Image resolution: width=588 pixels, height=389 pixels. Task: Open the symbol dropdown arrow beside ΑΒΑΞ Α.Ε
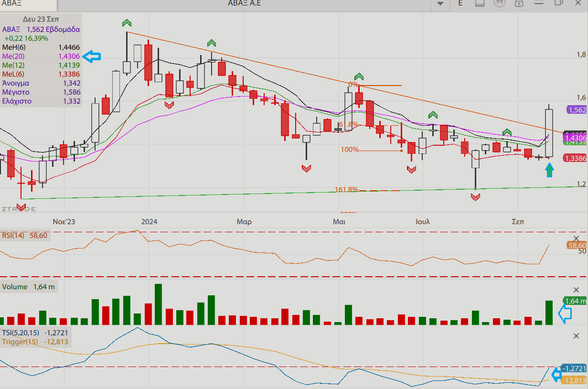point(440,4)
